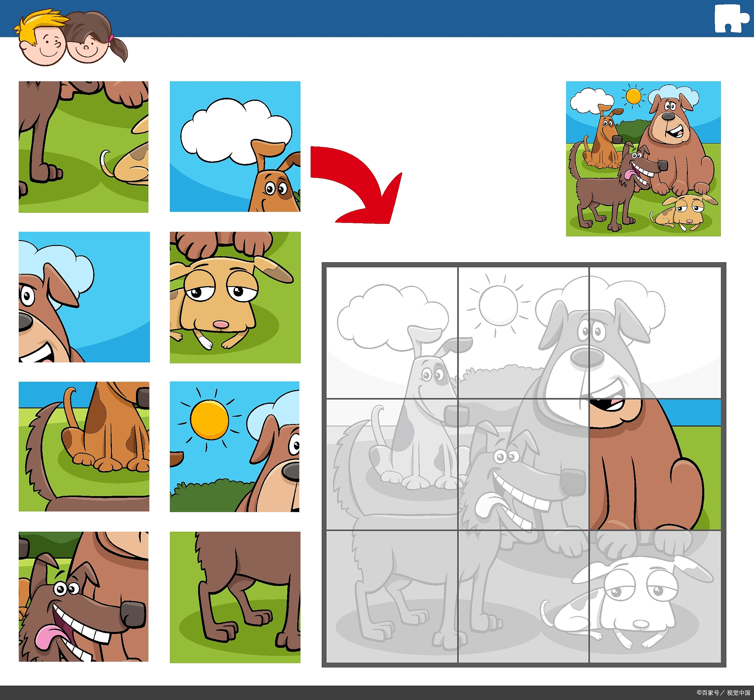Click the grey cloud cell in puzzle grid
Screen dimensions: 754x700
point(392,333)
